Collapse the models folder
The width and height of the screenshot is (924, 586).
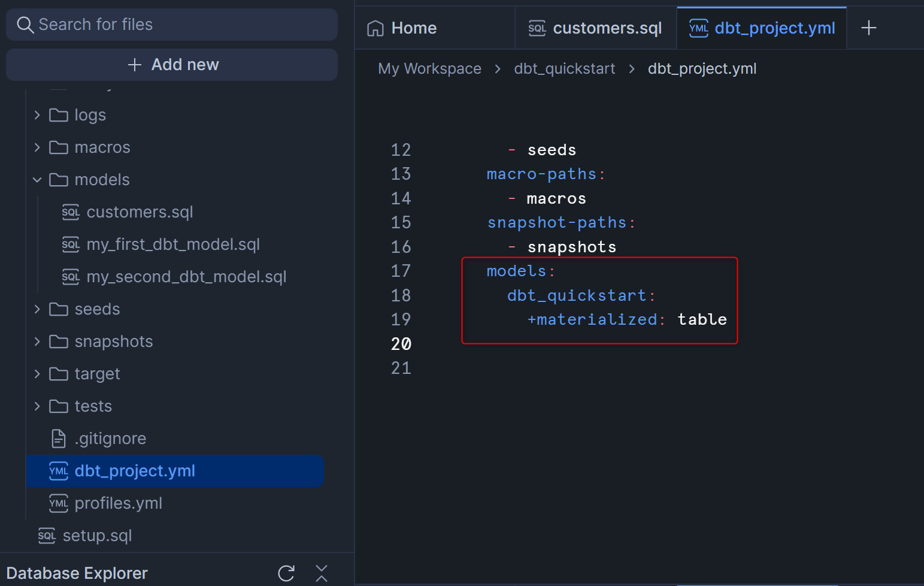point(37,180)
